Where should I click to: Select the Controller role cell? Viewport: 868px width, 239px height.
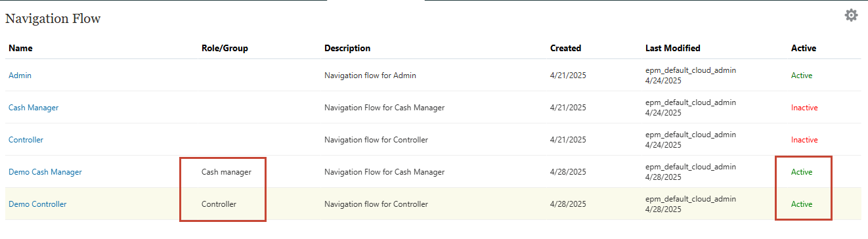coord(219,204)
